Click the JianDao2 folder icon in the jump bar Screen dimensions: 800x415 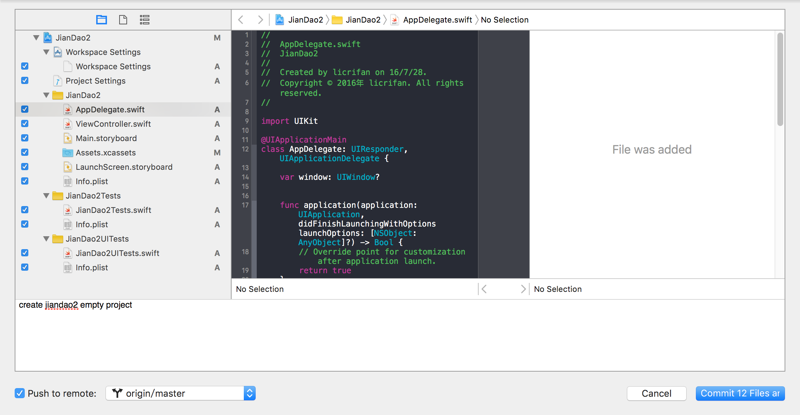tap(337, 20)
